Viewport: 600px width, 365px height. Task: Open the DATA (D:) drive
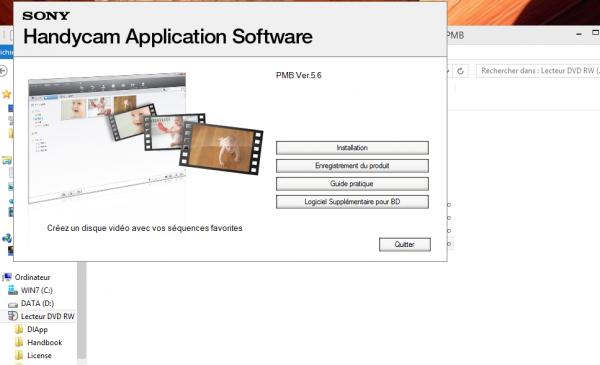[x=37, y=303]
